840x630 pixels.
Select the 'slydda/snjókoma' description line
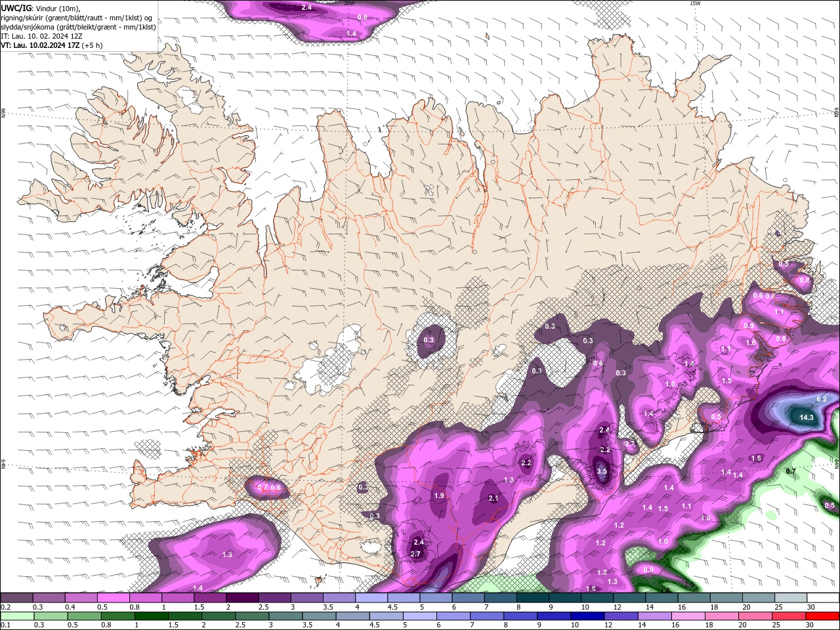point(78,27)
